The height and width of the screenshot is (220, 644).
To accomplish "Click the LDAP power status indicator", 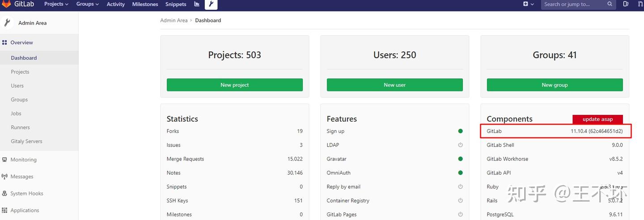I will [460, 145].
